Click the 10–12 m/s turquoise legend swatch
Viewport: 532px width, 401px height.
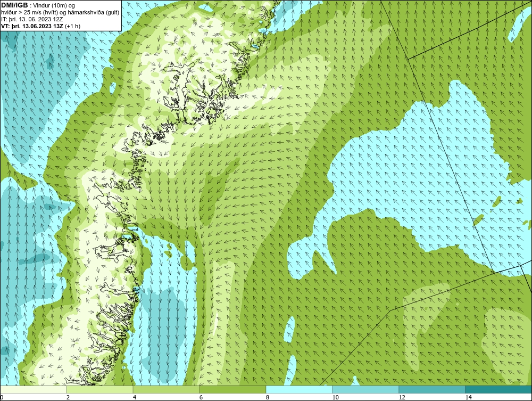pos(366,389)
